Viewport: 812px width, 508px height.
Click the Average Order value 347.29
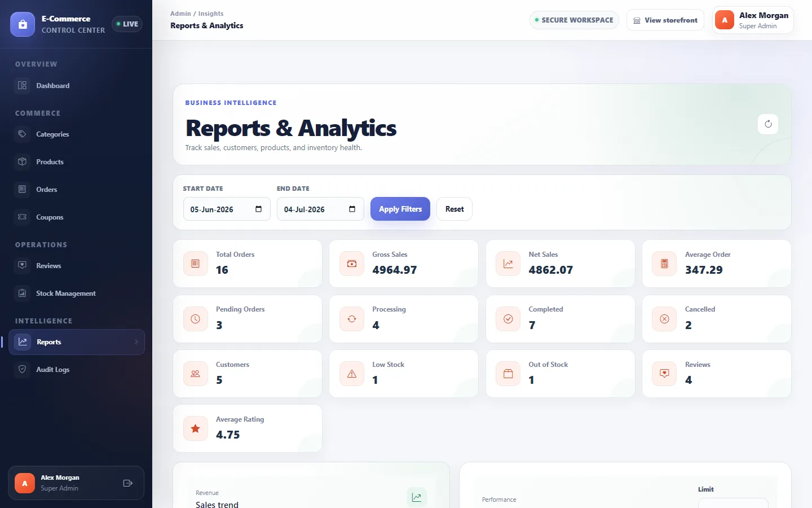[x=704, y=270]
